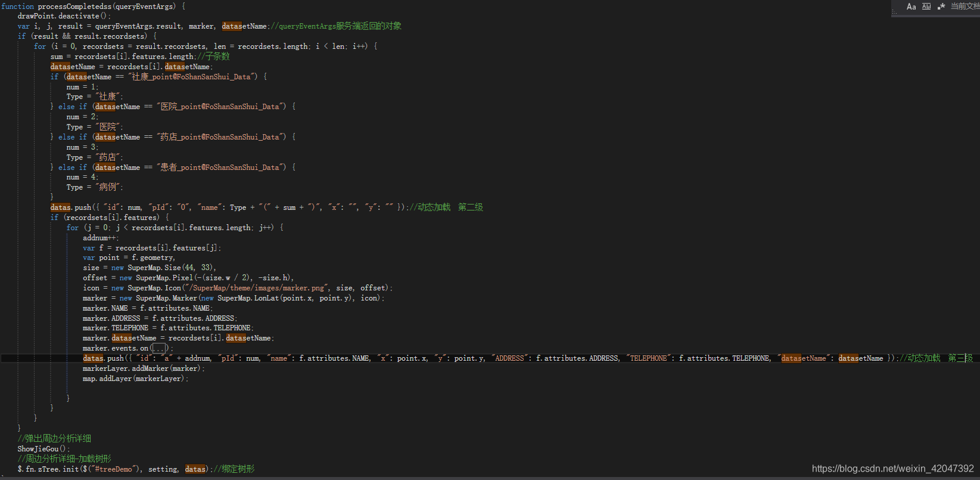Click the var point = f.geometry line
The height and width of the screenshot is (480, 980).
[129, 258]
